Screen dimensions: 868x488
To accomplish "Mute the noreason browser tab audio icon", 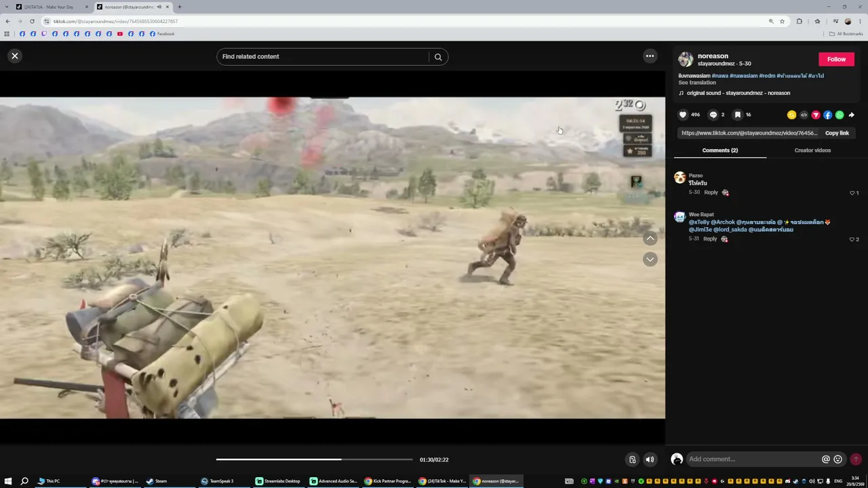I will 159,7.
